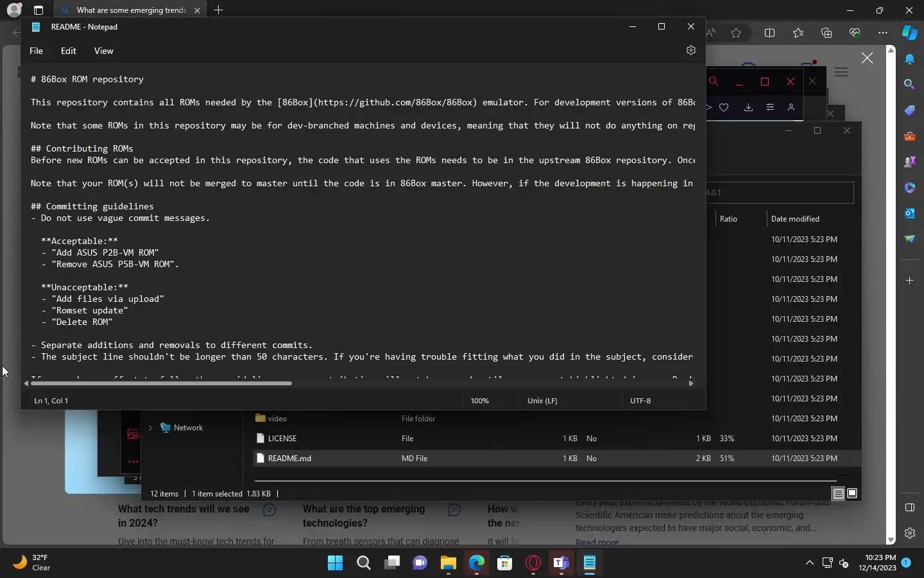Close the browser tab 'What are some emerging trends'
Screen dimensions: 924x578
tap(197, 10)
